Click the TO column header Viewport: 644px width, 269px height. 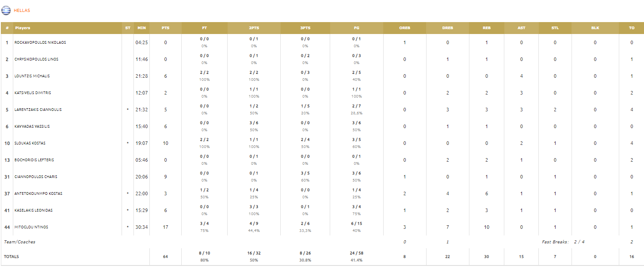[x=632, y=28]
